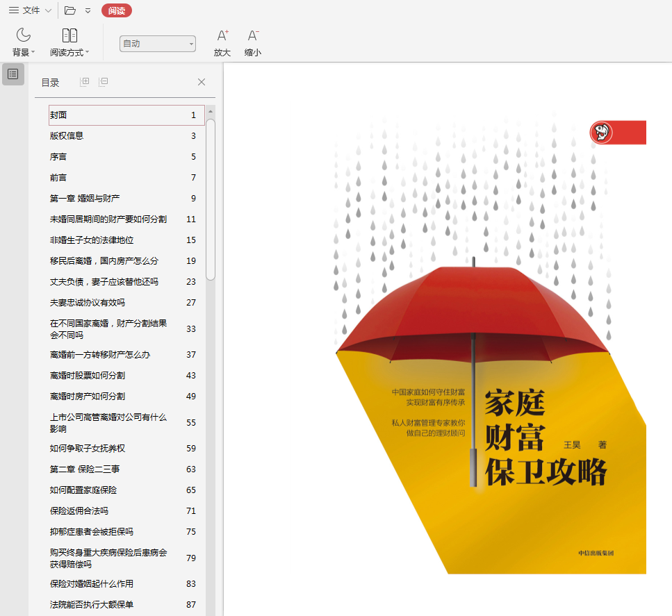Go to 版权信息 entry
Screen dimensions: 672x616
pyautogui.click(x=126, y=136)
